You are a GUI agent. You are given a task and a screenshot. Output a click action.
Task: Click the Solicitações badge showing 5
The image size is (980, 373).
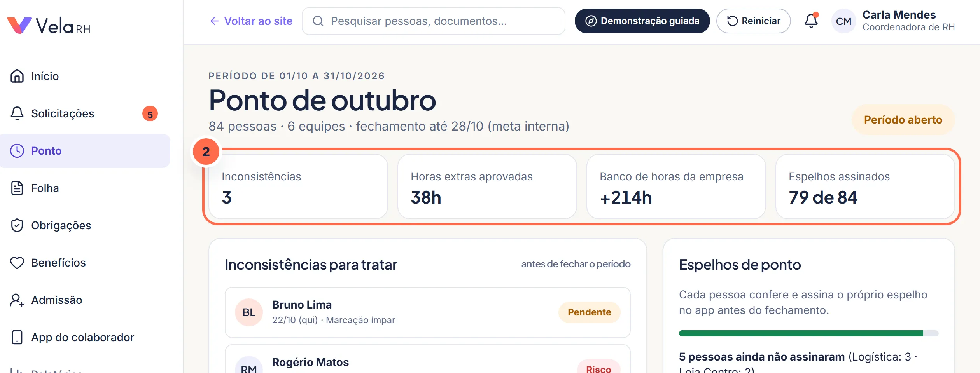[150, 114]
